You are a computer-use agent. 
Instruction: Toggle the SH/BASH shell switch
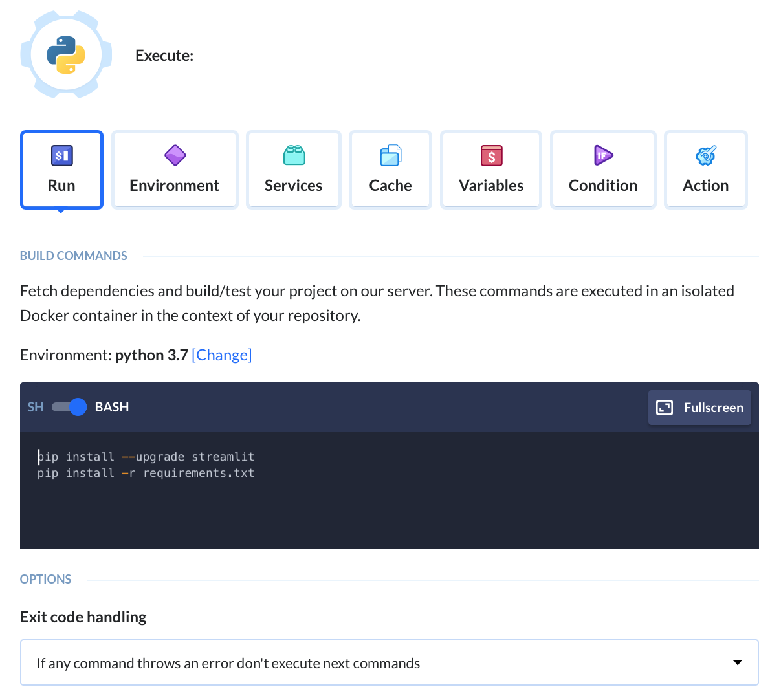[69, 407]
